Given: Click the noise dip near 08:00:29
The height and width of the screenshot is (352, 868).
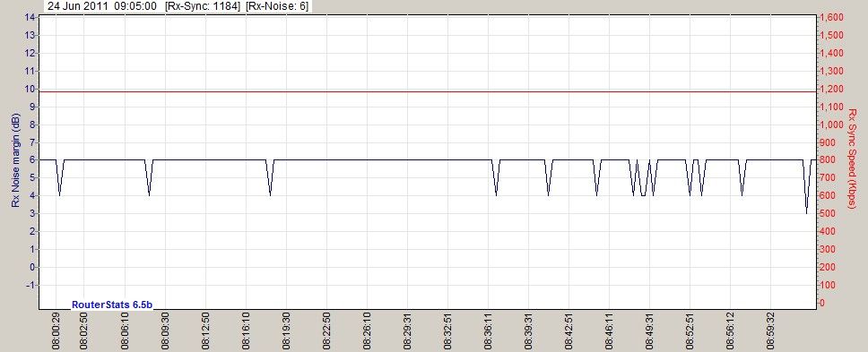Looking at the screenshot, I should point(60,178).
